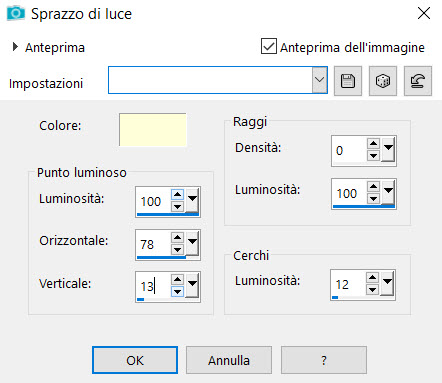Open the Impostazioni presets dropdown
Viewport: 442px width, 383px height.
tap(319, 80)
